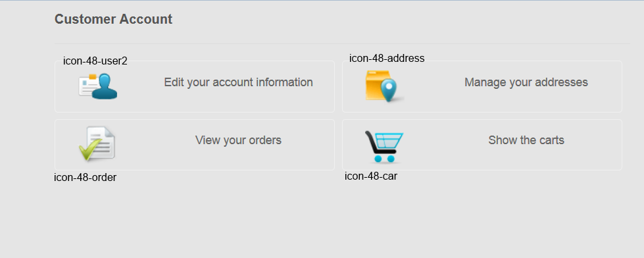644x258 pixels.
Task: Click the icon-48-user2 label
Action: (x=95, y=61)
